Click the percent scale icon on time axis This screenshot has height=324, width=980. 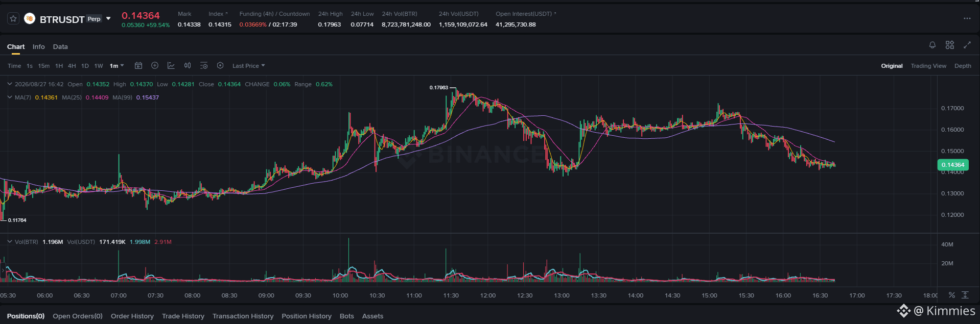click(x=951, y=295)
